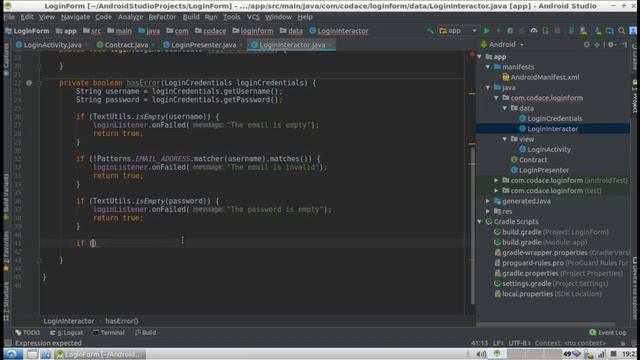640x360 pixels.
Task: Open the VCS menu
Action: click(x=253, y=17)
